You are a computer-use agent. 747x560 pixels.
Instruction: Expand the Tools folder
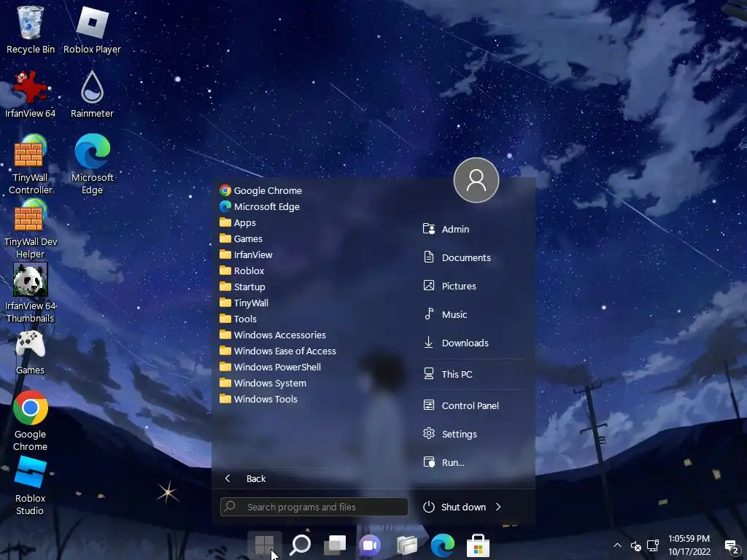[x=239, y=319]
